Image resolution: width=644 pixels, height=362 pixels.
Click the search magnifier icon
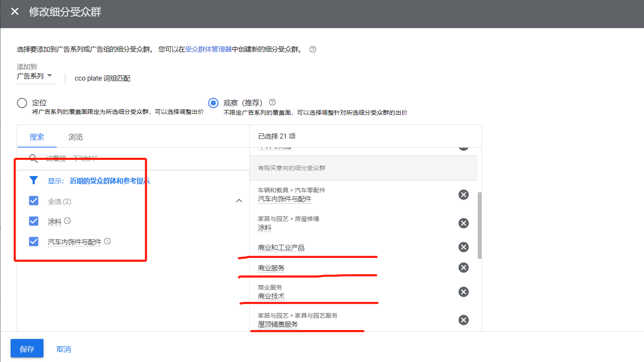coord(33,159)
